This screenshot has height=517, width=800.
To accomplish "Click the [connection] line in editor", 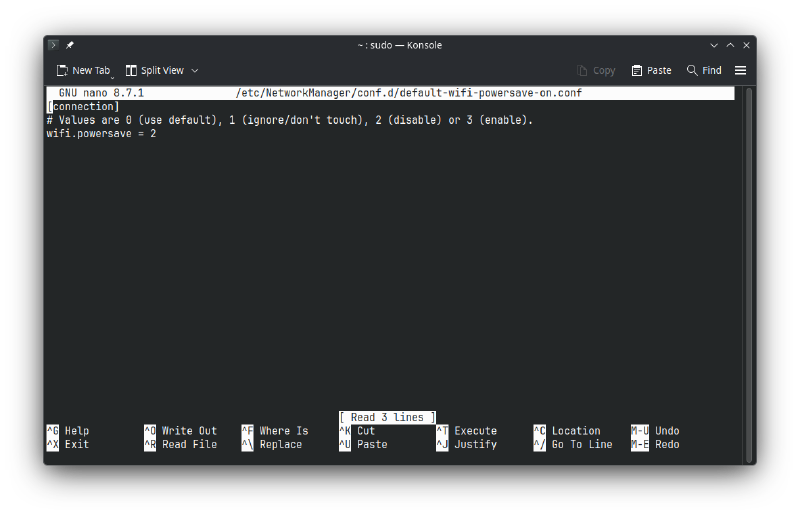I will [83, 106].
